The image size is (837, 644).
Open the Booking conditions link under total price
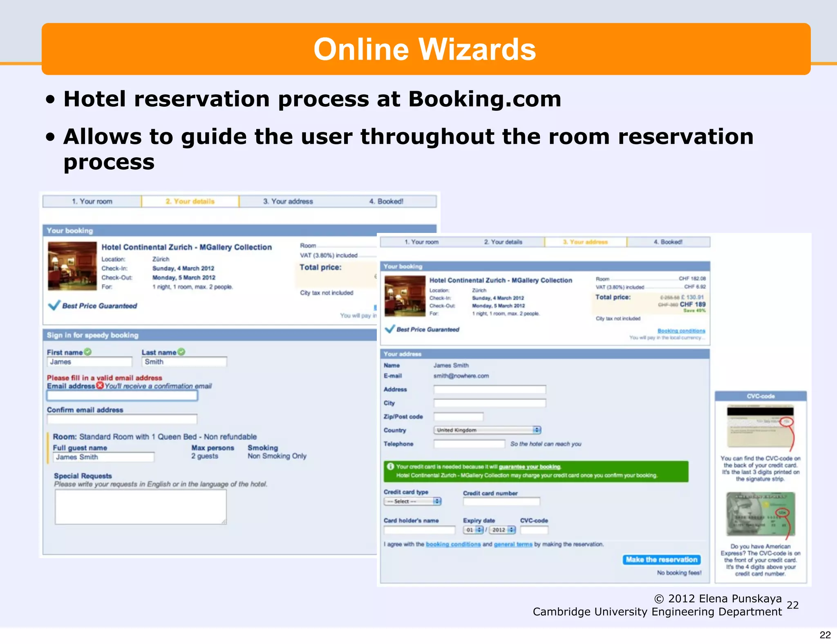tap(681, 331)
